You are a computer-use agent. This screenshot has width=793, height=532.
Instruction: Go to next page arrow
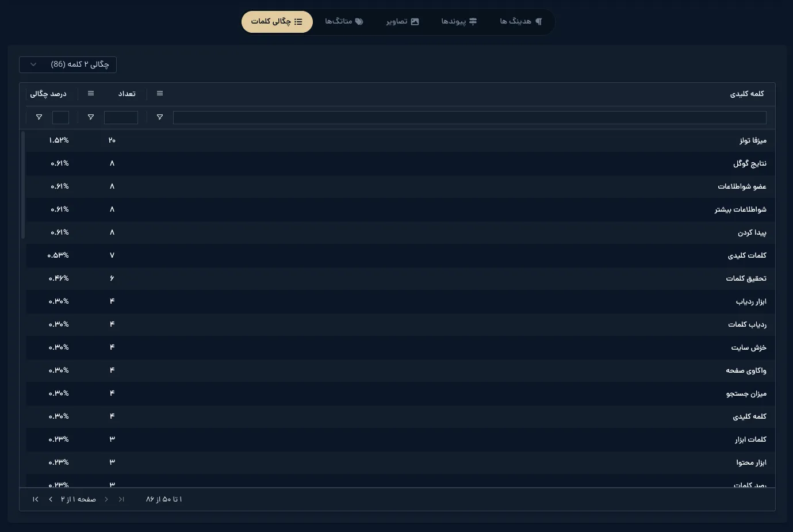[x=51, y=499]
